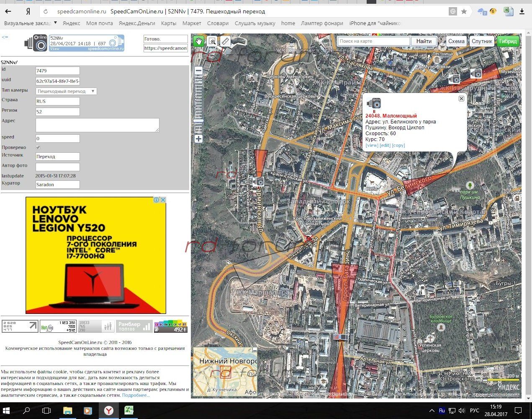This screenshot has width=532, height=419.
Task: Open the Подробнее cookie details link
Action: click(136, 395)
